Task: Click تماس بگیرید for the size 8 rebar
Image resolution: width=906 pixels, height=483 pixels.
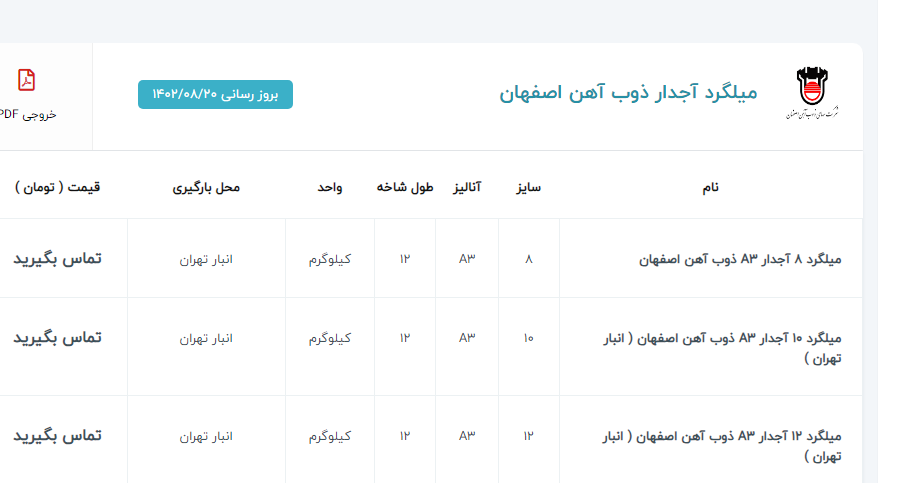Action: tap(57, 259)
